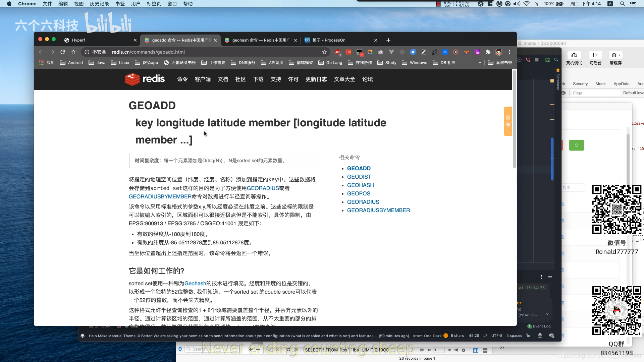Image resolution: width=644 pixels, height=362 pixels.
Task: Click the Atom One Dark orange color dot
Action: click(445, 336)
